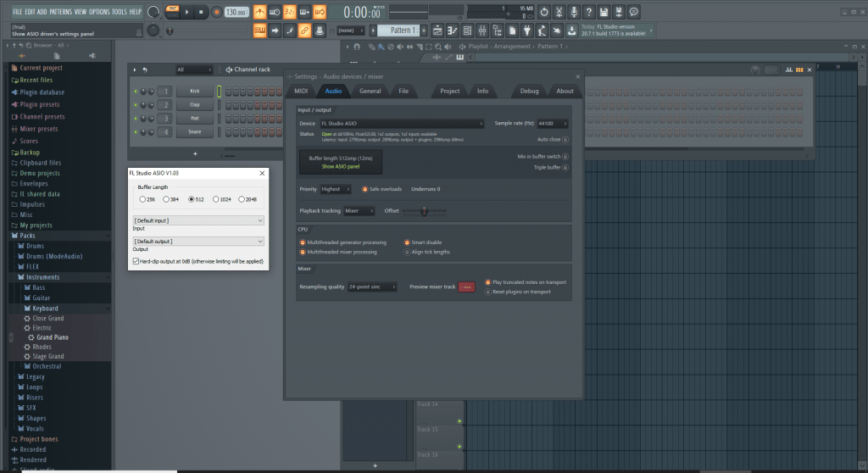Open the Playback tracking dropdown

pos(359,211)
